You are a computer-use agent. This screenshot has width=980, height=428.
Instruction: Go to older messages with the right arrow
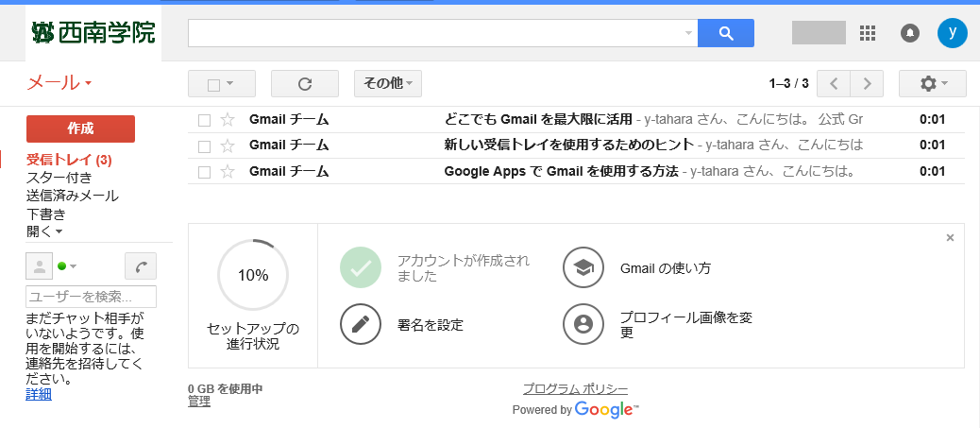tap(867, 84)
